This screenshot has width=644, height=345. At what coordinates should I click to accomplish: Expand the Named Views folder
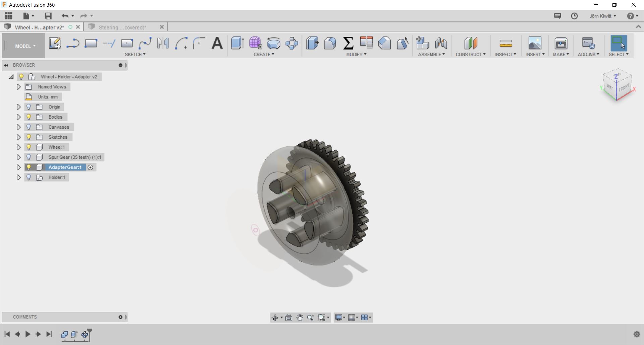pyautogui.click(x=19, y=87)
